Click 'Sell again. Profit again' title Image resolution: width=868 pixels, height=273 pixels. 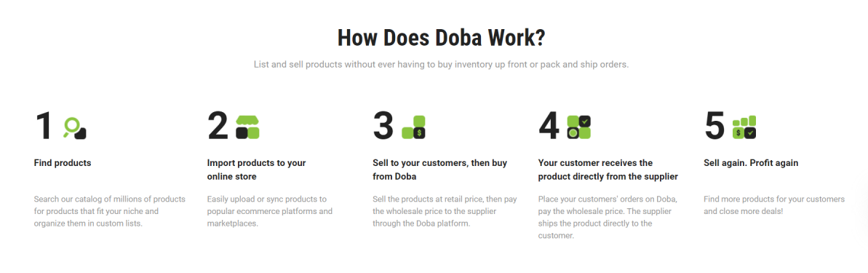751,163
